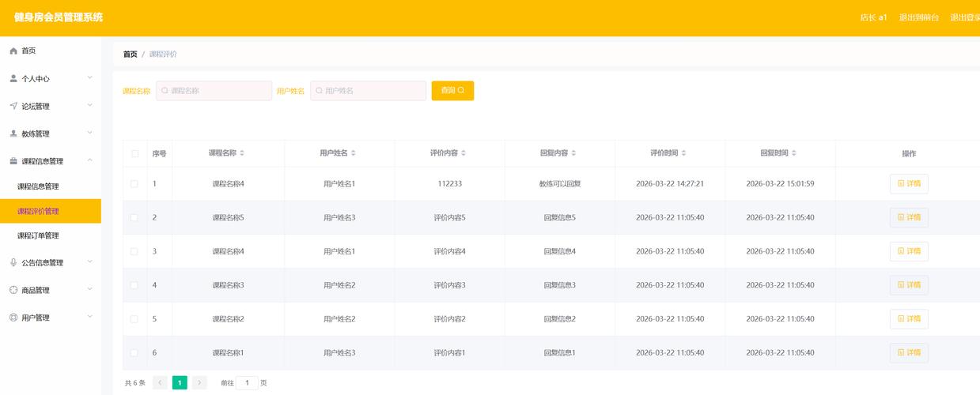Click the 教练管理 sidebar icon

click(13, 134)
